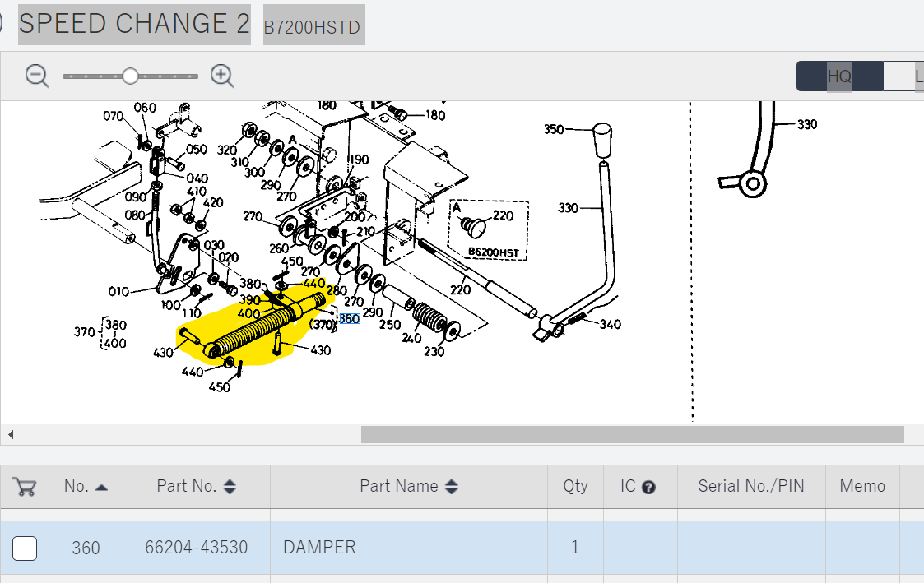This screenshot has height=583, width=924.
Task: Click the zoom out magnifier icon
Action: coord(37,76)
